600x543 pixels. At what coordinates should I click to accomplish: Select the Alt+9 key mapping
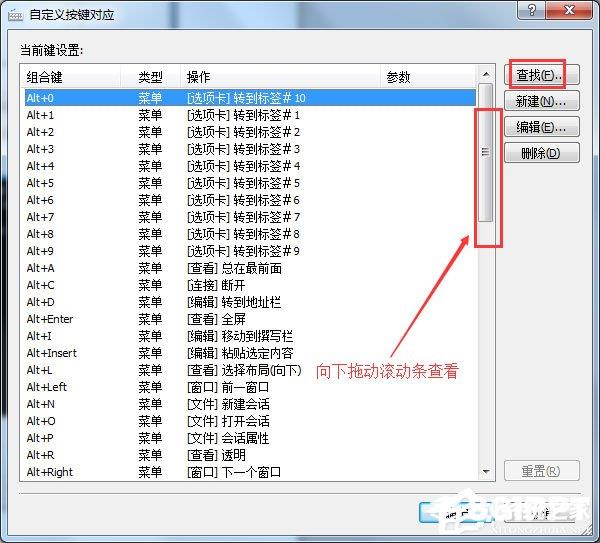(x=250, y=251)
